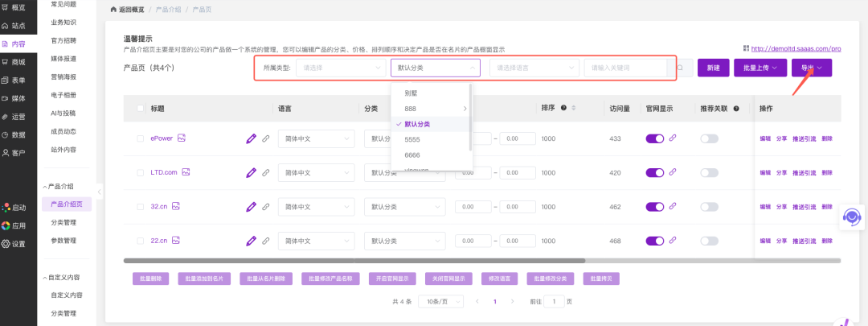Expand the 888 category submenu arrow
868x326 pixels.
pyautogui.click(x=465, y=109)
